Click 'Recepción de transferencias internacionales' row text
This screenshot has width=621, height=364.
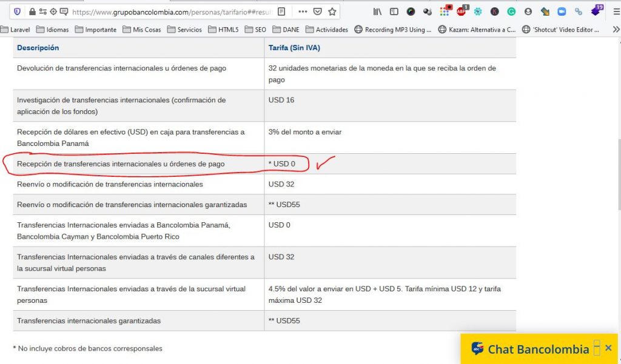[121, 164]
